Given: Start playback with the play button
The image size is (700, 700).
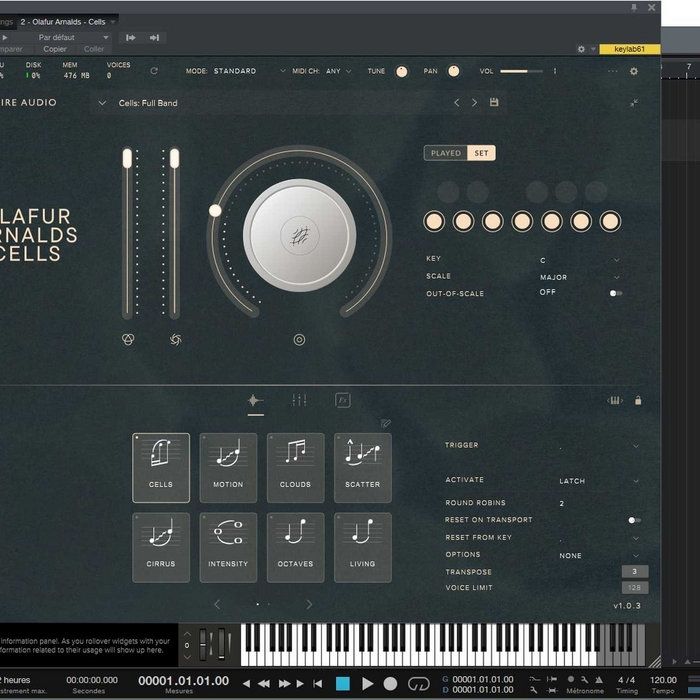Looking at the screenshot, I should [367, 683].
